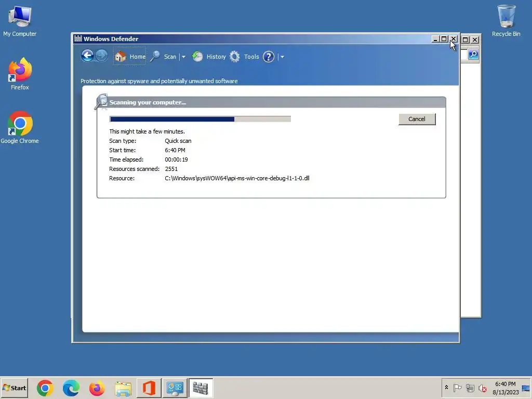Screen dimensions: 532x399
Task: Close the background window behind Defender
Action: (475, 39)
